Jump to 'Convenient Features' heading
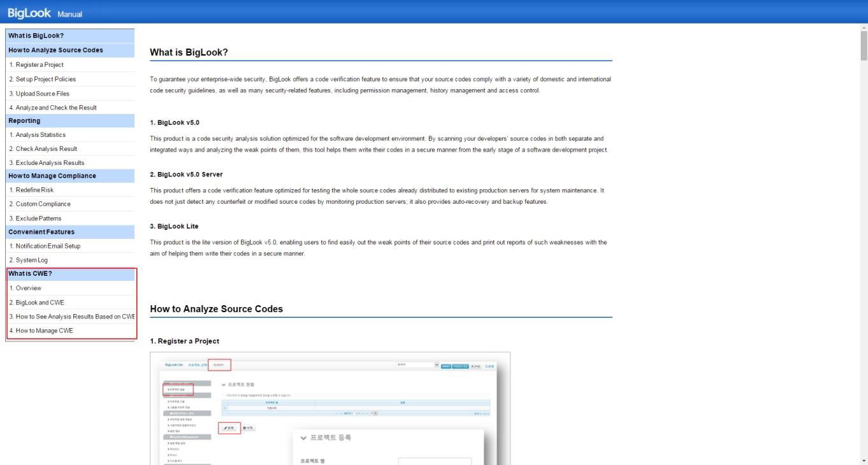868x465 pixels. pyautogui.click(x=70, y=232)
